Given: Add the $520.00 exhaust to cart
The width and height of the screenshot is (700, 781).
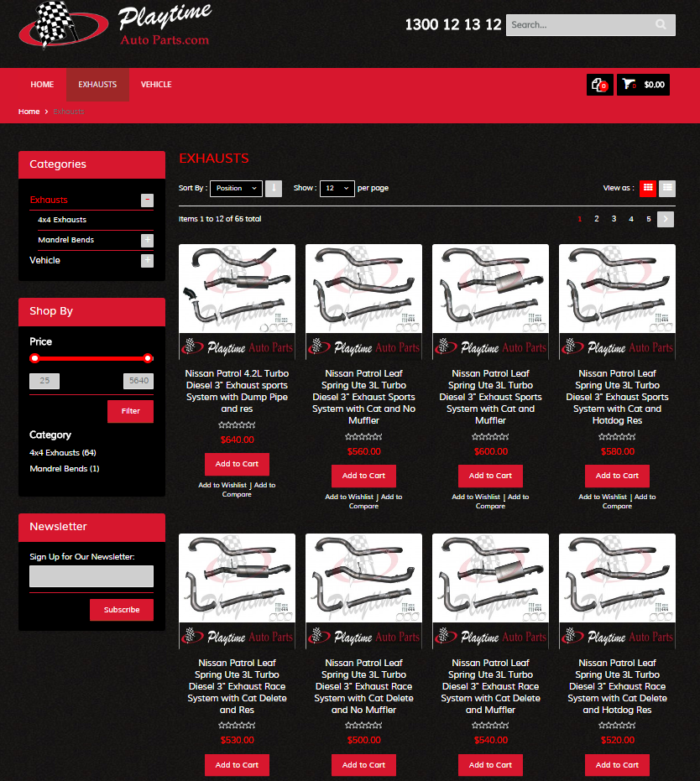Looking at the screenshot, I should pyautogui.click(x=617, y=765).
